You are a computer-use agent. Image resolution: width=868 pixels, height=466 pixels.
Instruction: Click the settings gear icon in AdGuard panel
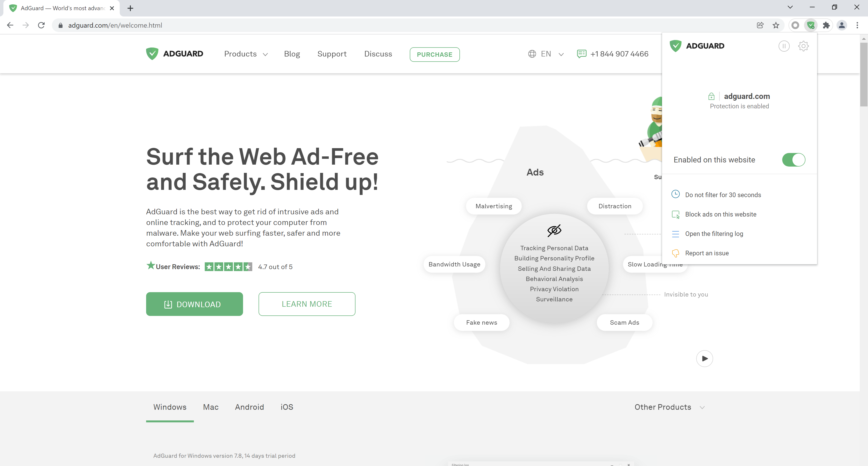coord(803,46)
